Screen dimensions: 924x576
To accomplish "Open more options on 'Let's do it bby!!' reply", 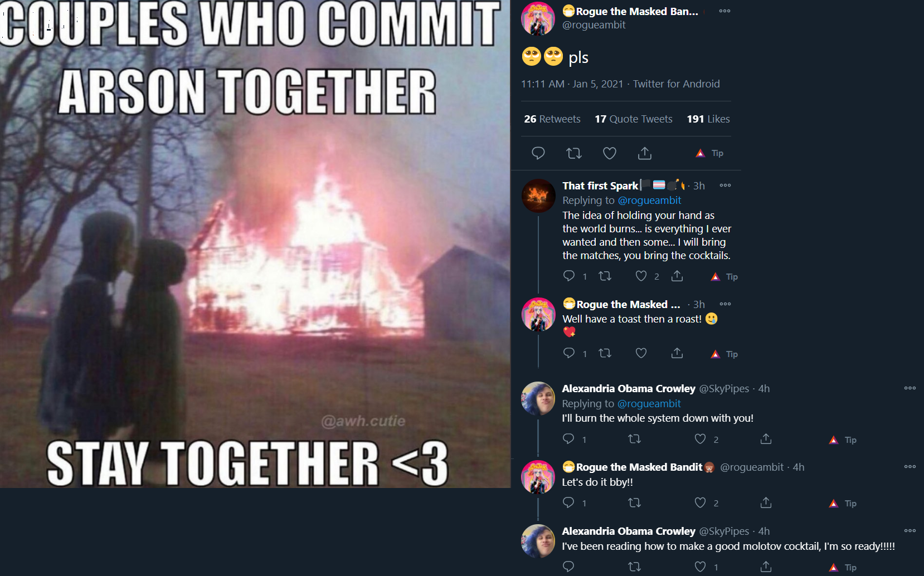I will tap(910, 467).
